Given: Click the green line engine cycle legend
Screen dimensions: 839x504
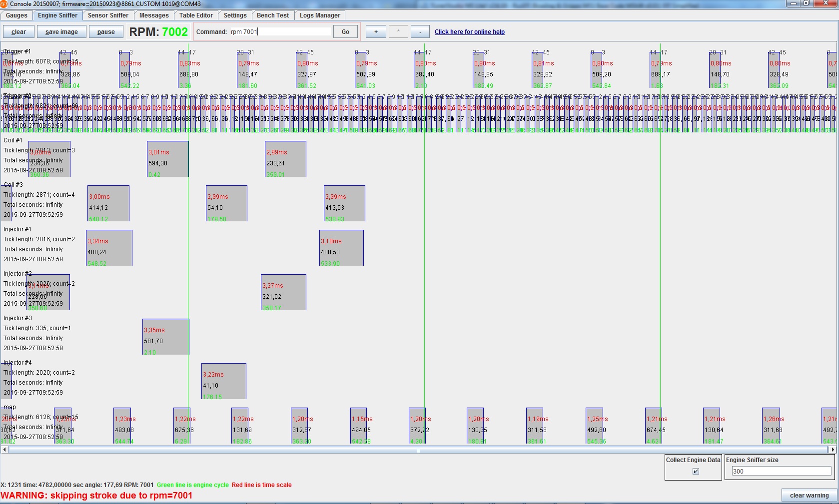Looking at the screenshot, I should [x=193, y=485].
